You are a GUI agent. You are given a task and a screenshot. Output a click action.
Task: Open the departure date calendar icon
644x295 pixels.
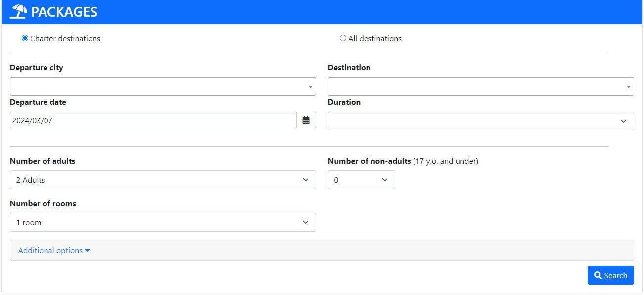click(306, 120)
